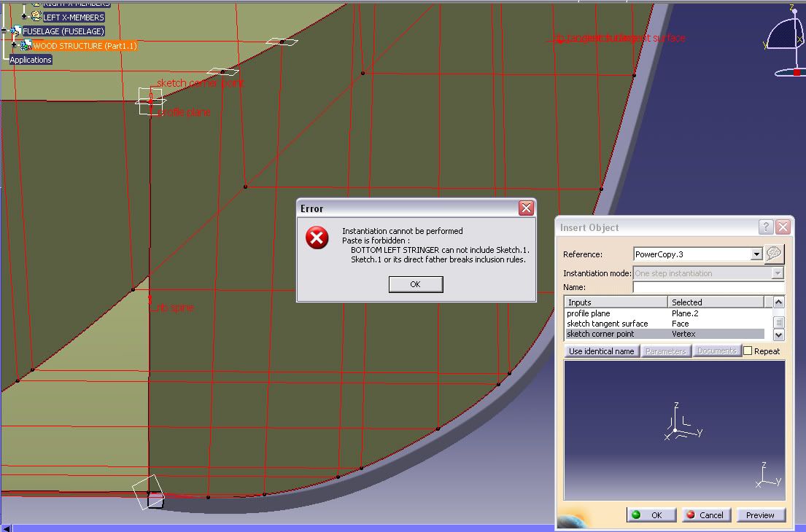Image resolution: width=806 pixels, height=532 pixels.
Task: Click the inputs list scrollbar down arrow
Action: click(779, 334)
